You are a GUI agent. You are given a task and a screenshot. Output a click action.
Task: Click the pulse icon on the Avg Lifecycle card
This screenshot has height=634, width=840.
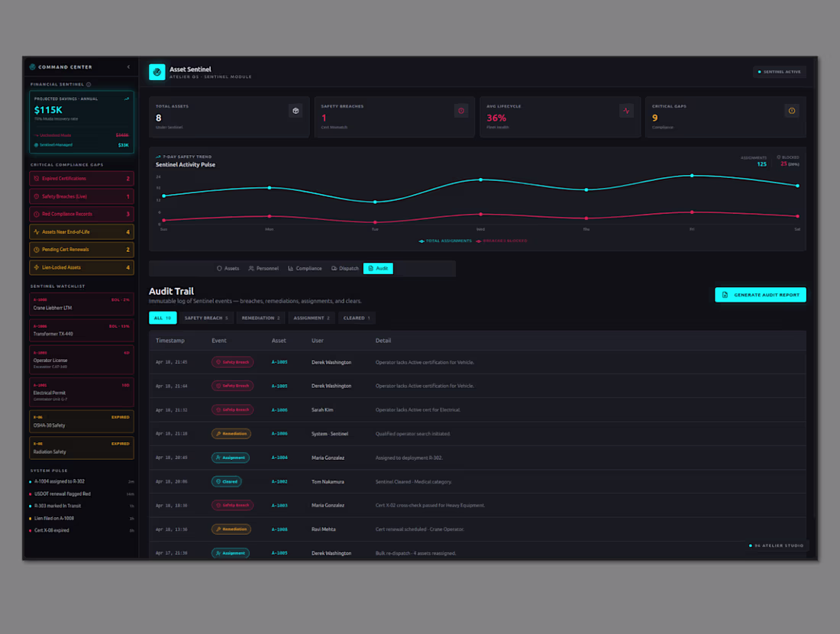[626, 110]
